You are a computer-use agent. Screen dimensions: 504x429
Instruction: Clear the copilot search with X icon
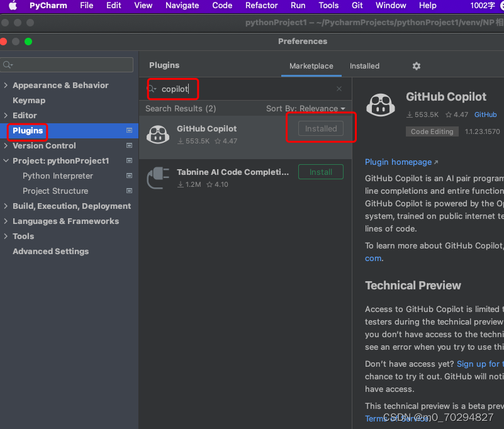pos(339,89)
